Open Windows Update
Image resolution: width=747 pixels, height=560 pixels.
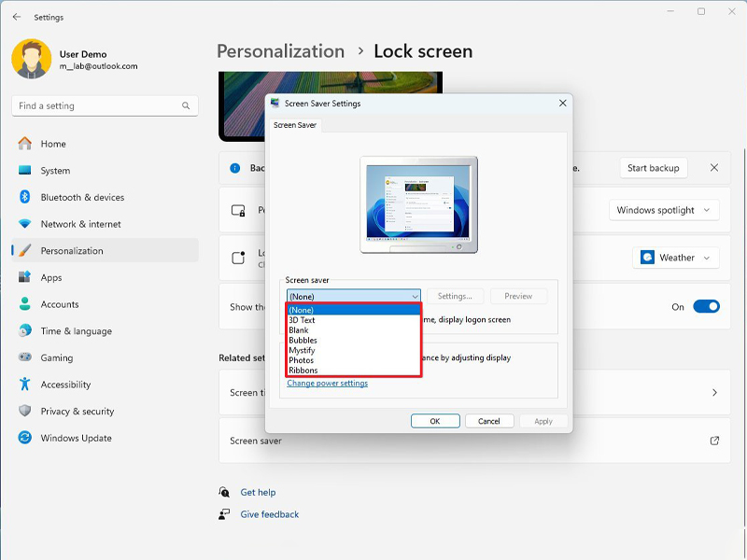[105, 437]
